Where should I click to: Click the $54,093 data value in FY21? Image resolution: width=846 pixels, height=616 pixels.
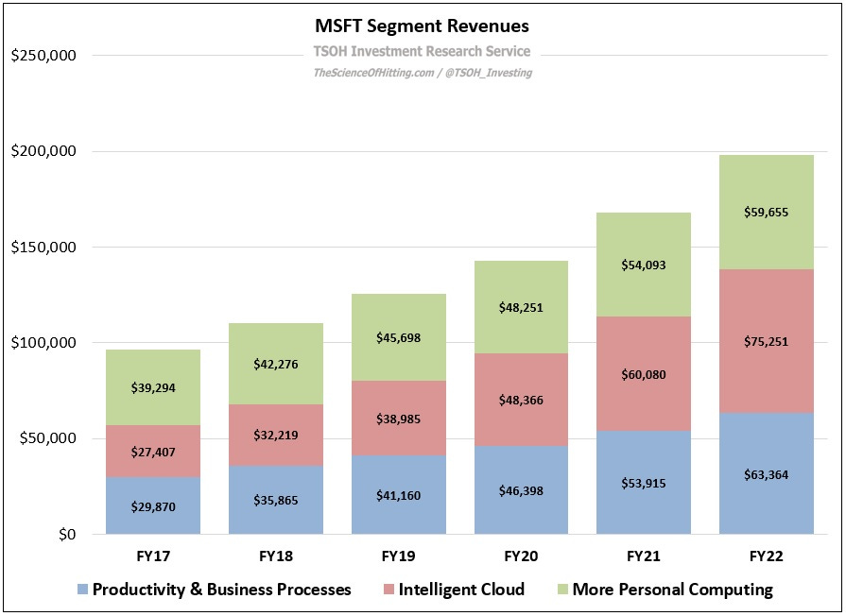643,265
